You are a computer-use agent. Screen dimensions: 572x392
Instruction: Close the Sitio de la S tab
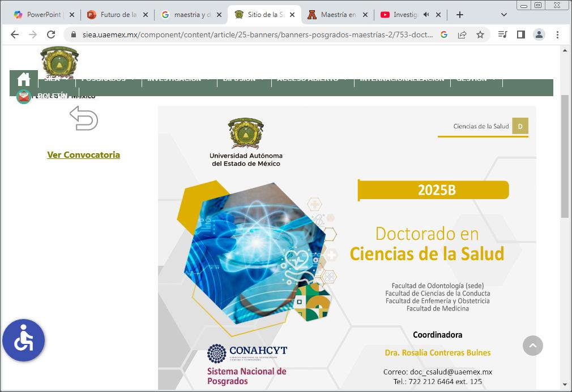tap(292, 15)
